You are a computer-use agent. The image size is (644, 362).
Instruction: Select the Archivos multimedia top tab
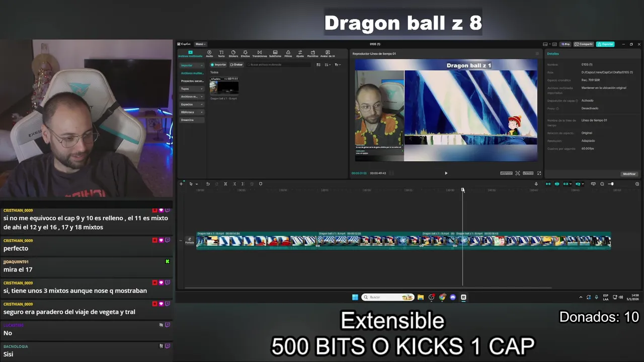[x=190, y=53]
